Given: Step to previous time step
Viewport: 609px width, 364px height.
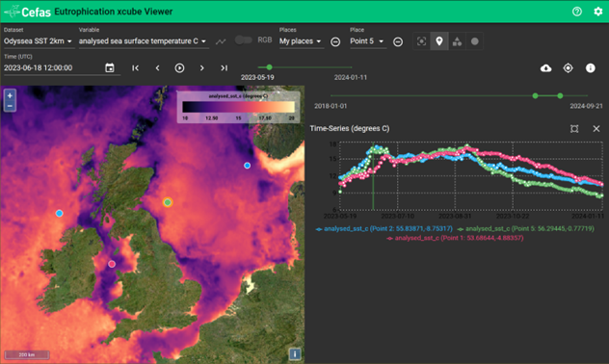Looking at the screenshot, I should 157,68.
